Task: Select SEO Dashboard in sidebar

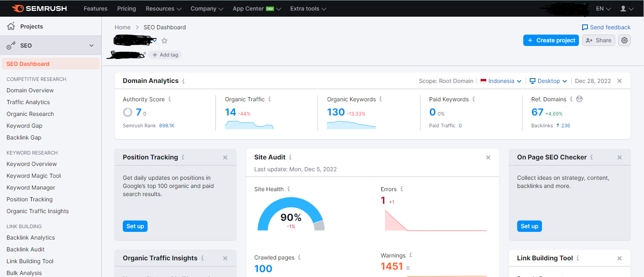Action: tap(51, 64)
